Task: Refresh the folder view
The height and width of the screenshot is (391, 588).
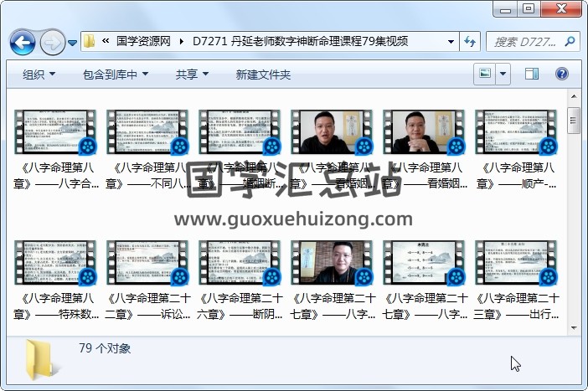Action: [x=470, y=41]
